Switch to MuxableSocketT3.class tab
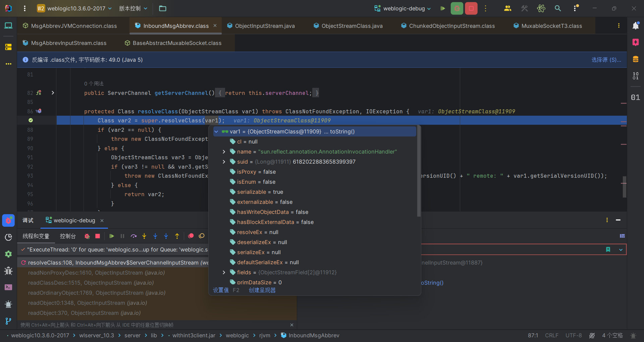Screen dimensions: 644x342 coord(548,26)
